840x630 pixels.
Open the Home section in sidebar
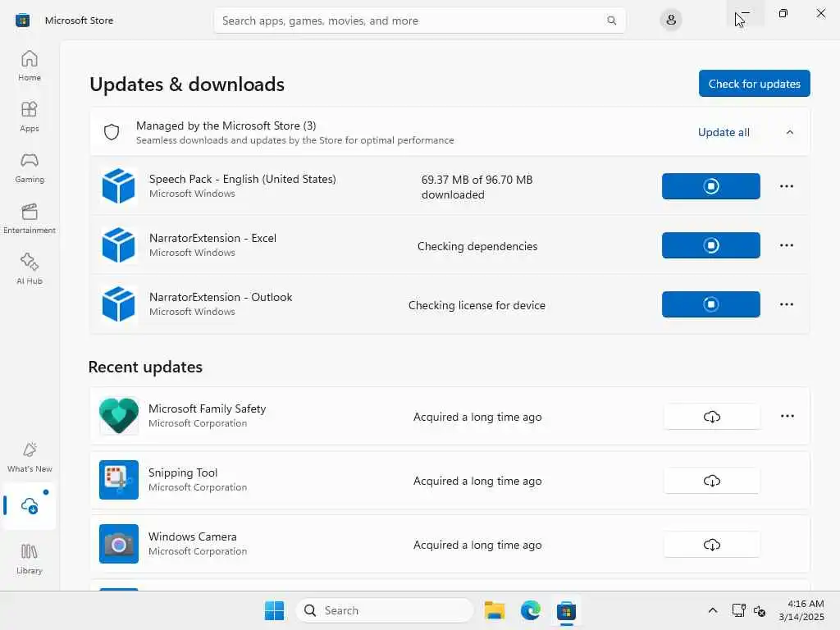(x=30, y=66)
